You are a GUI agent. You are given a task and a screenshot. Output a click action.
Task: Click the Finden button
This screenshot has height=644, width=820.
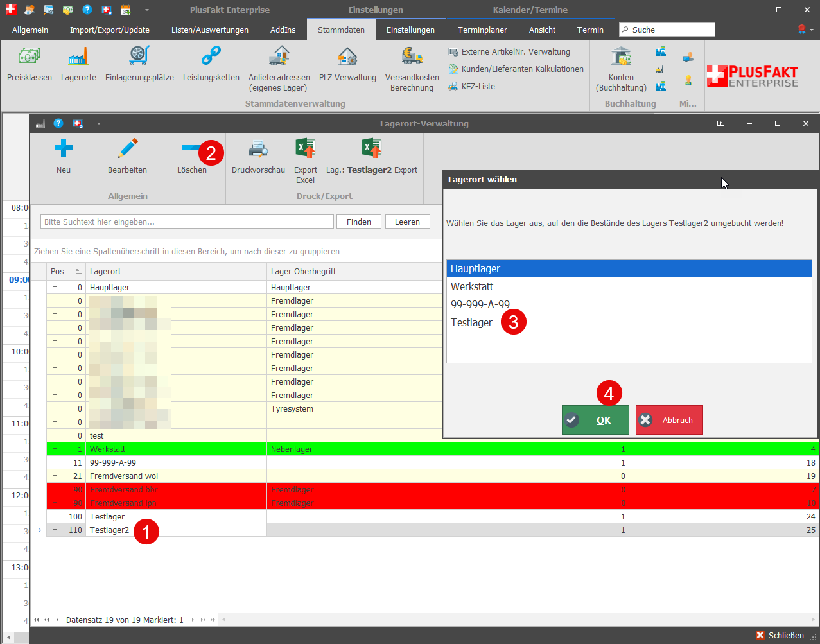click(x=359, y=222)
